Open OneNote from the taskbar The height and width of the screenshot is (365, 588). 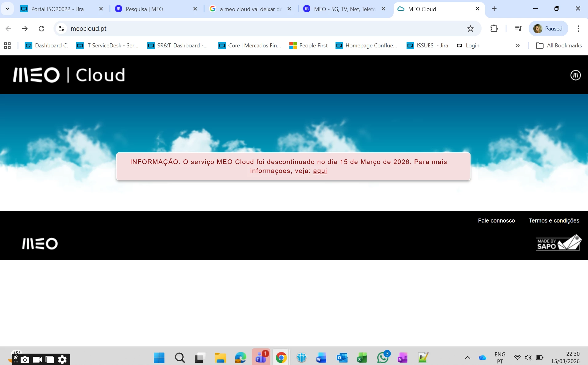tap(403, 358)
